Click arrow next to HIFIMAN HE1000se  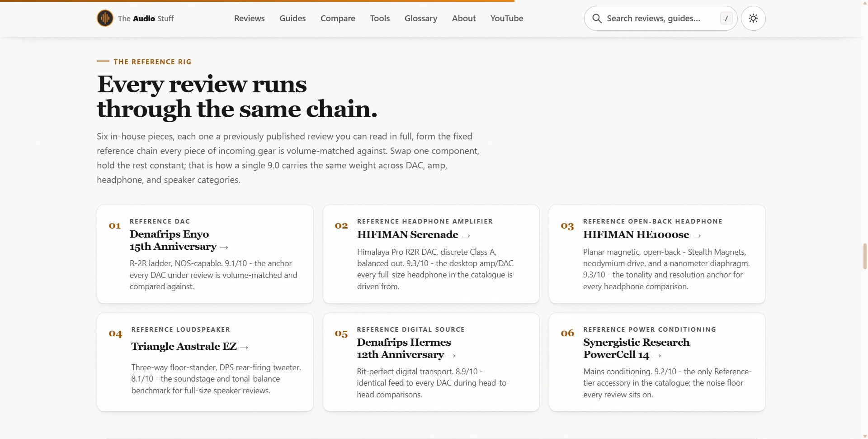697,235
